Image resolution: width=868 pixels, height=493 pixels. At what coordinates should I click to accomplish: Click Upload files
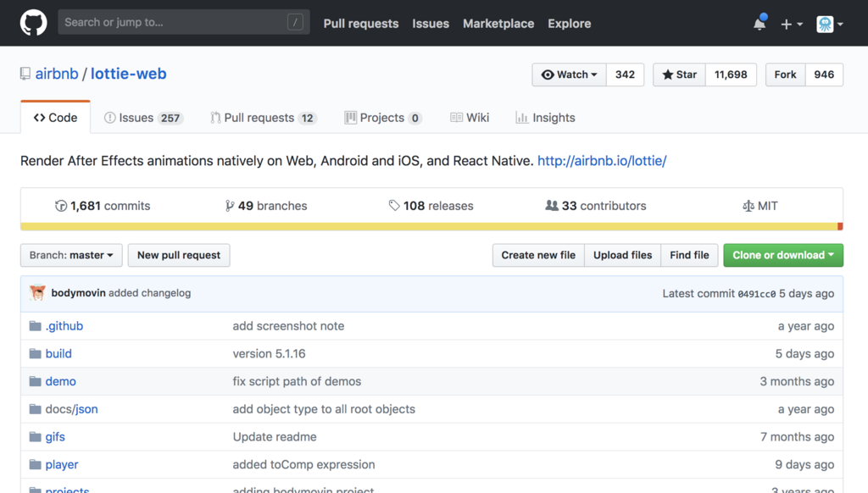point(623,255)
